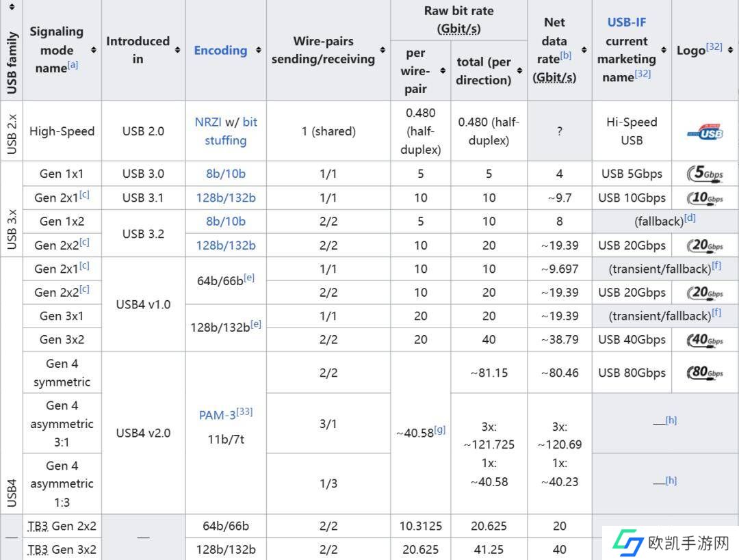Open 128b/132b link in USB 3.2 Gen 2x2 row
This screenshot has height=560, width=739.
(x=226, y=245)
